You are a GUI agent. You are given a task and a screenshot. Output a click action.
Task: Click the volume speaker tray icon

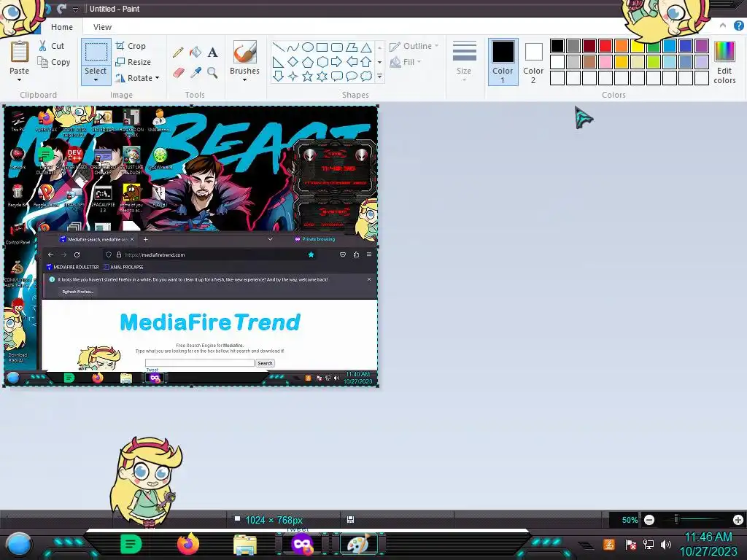tap(666, 544)
